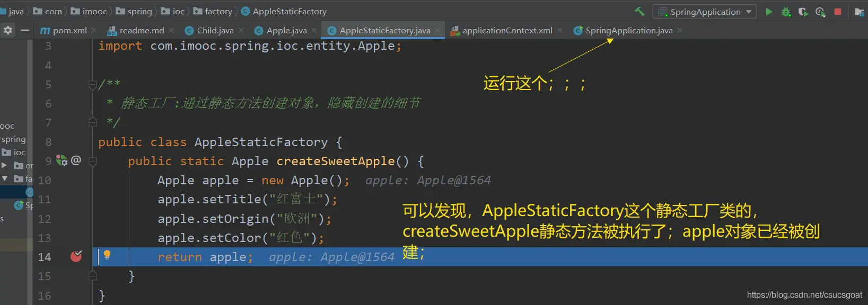Fold the Javadoc comment at line 5

point(93,85)
